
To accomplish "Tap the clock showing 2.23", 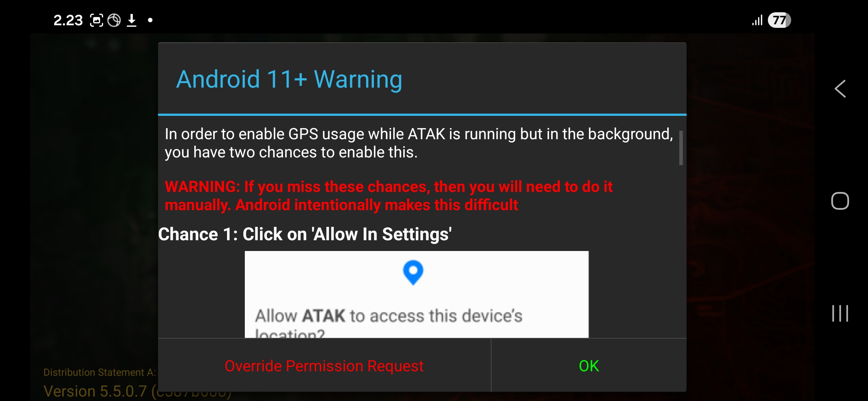I will [68, 20].
